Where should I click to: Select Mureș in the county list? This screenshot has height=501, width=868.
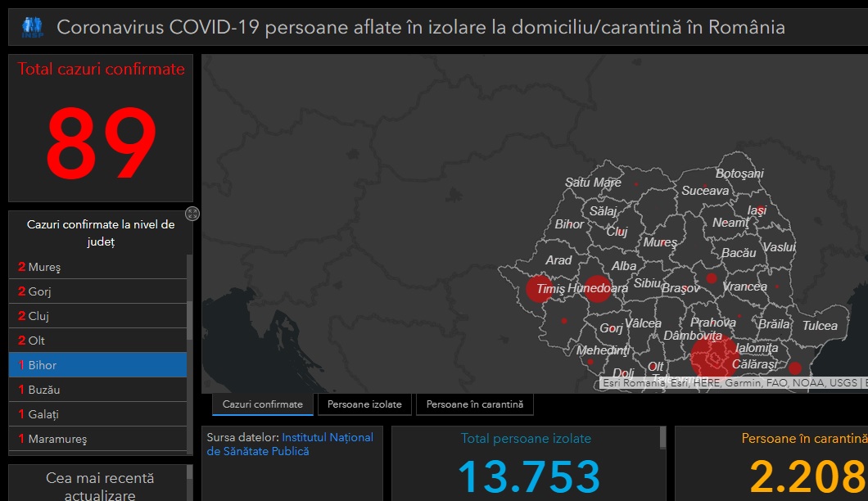(x=97, y=267)
